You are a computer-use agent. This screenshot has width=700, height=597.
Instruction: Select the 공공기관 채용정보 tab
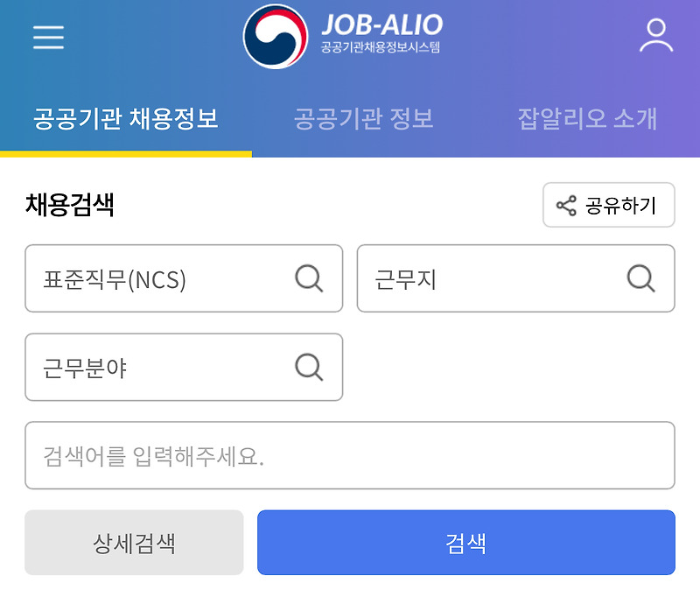coord(125,118)
